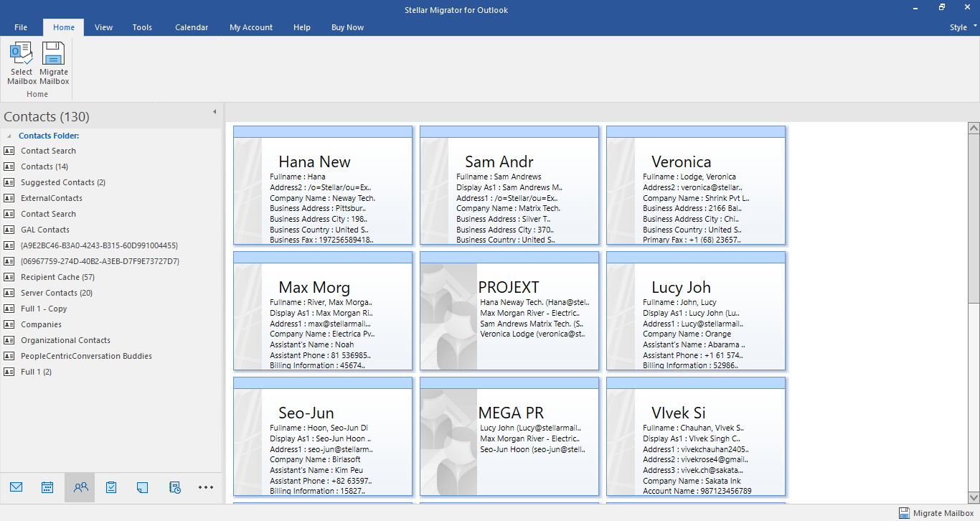
Task: Open the Calendar ribbon tab
Action: point(192,27)
